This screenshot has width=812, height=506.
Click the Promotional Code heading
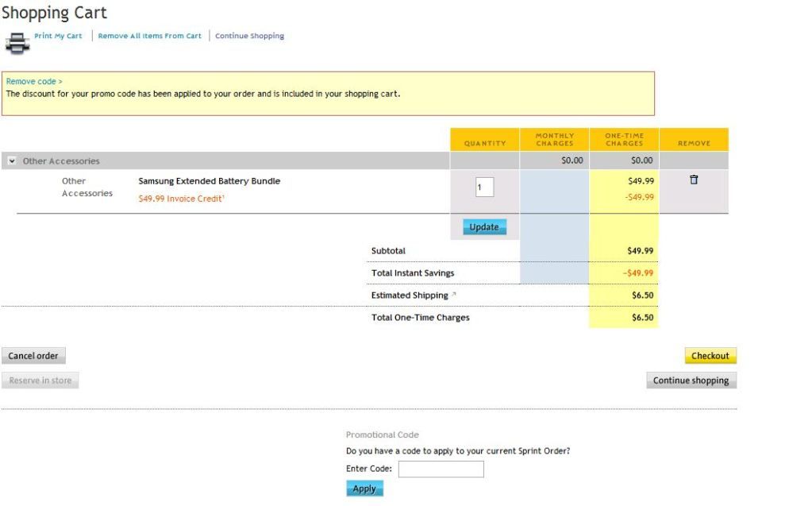tap(382, 435)
